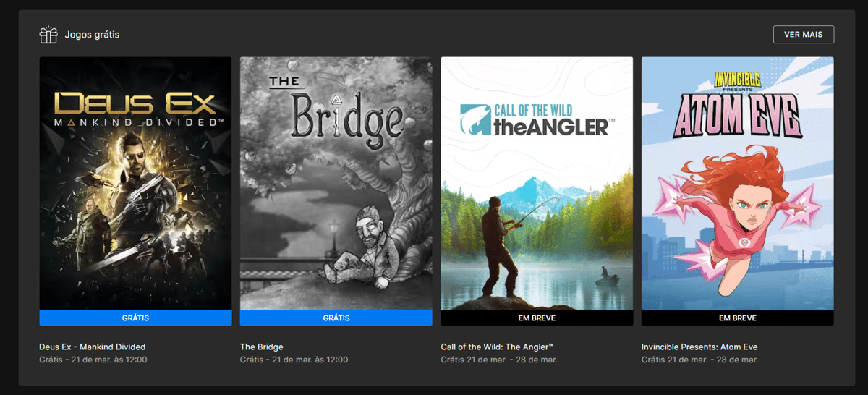Open the VER MAIS button
Image resolution: width=868 pixels, height=395 pixels.
(804, 34)
